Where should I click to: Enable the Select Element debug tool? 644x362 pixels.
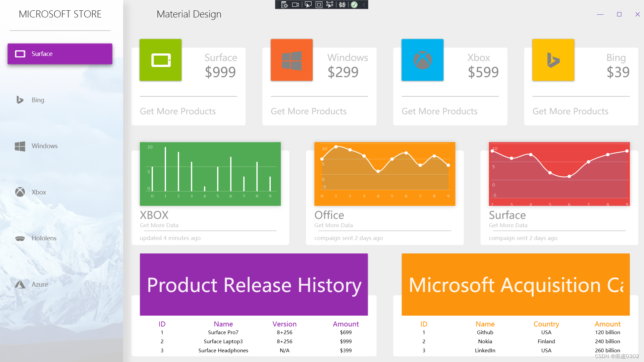click(x=308, y=5)
